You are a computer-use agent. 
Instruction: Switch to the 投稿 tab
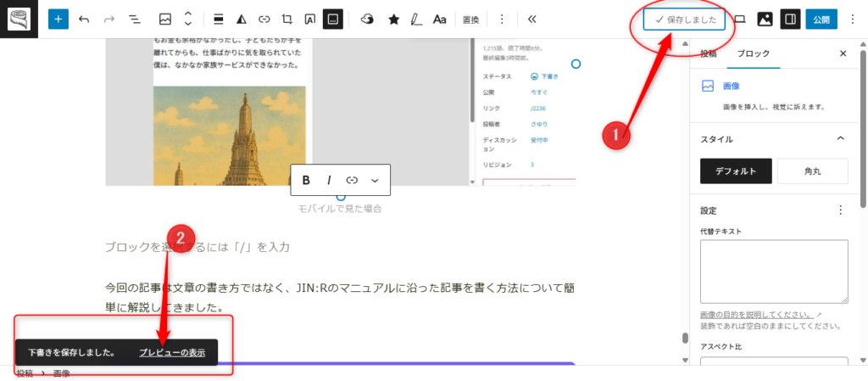pyautogui.click(x=708, y=53)
